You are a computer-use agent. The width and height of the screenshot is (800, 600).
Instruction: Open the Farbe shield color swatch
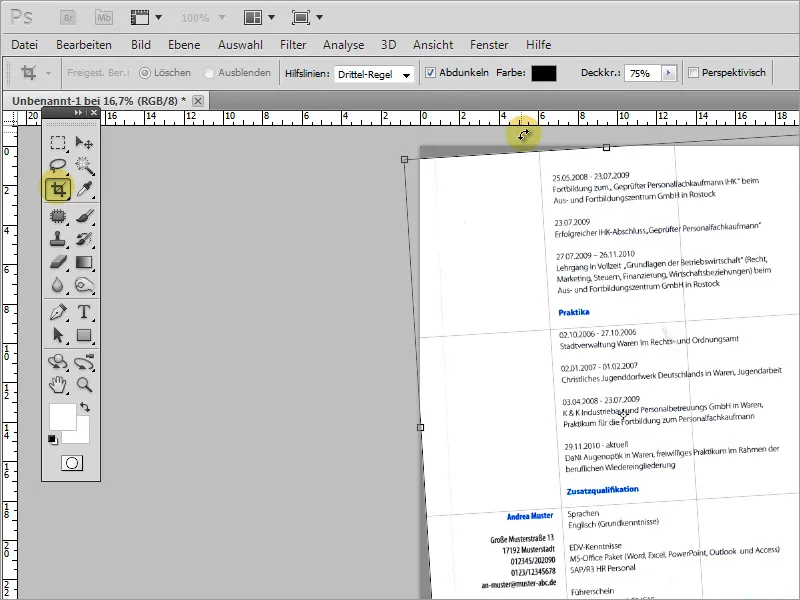point(543,73)
